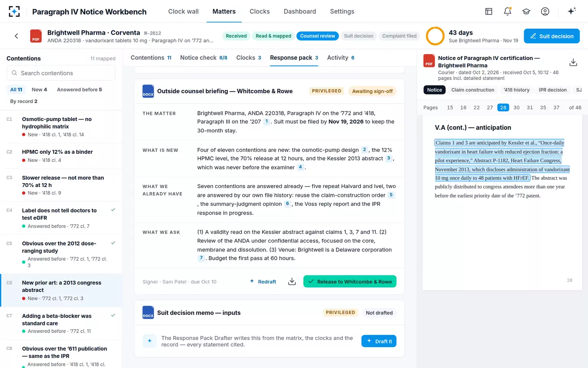Open the Contentions 11 tab
This screenshot has height=368, width=588.
coord(151,58)
